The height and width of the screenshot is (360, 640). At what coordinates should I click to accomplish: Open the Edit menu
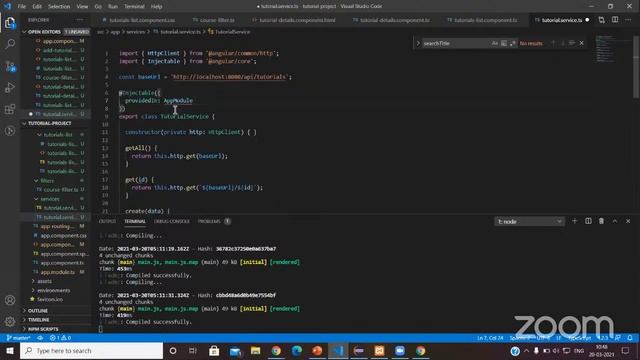click(x=37, y=7)
